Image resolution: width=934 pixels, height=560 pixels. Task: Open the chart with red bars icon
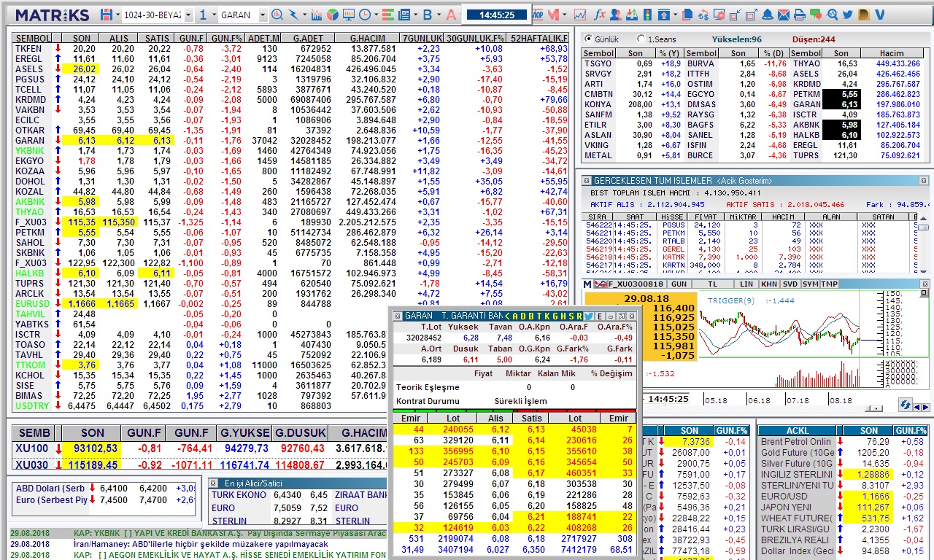[317, 15]
